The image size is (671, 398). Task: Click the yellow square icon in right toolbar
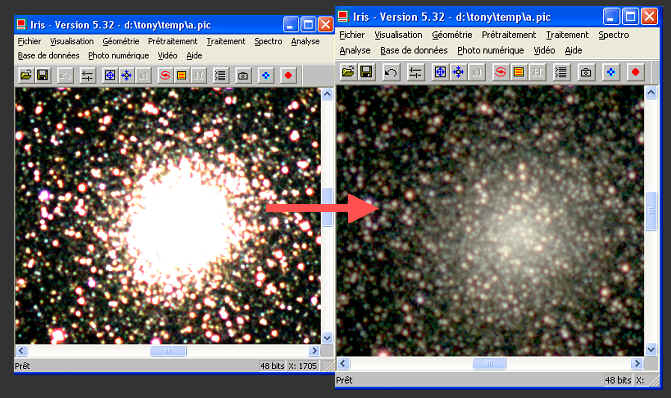[x=518, y=72]
